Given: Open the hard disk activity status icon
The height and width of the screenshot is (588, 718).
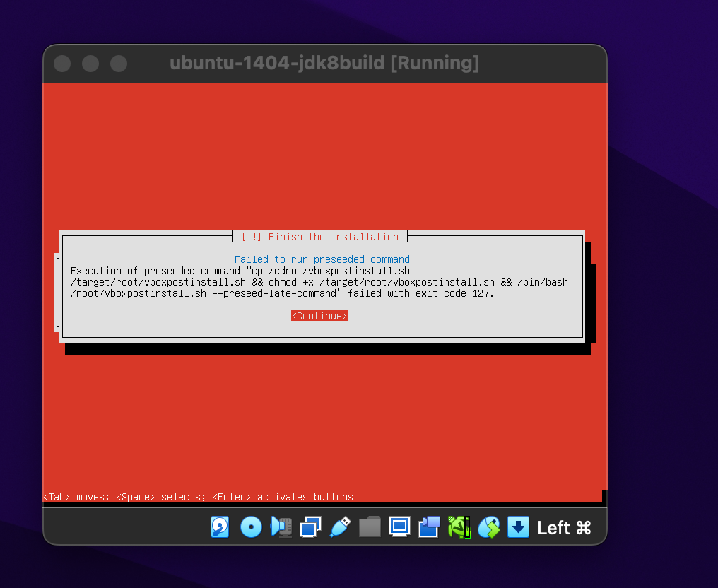Looking at the screenshot, I should pos(220,527).
